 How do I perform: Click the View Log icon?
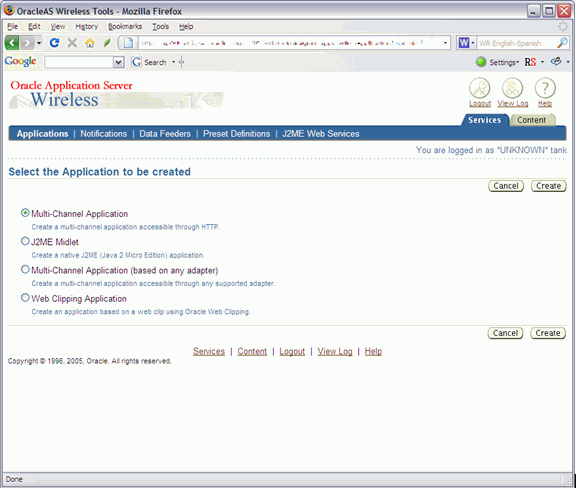(x=512, y=88)
